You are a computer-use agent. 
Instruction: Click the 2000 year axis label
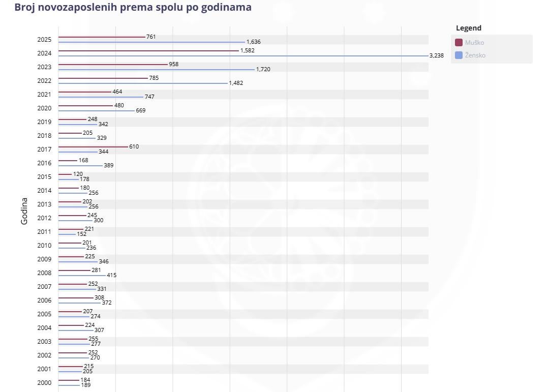click(44, 382)
